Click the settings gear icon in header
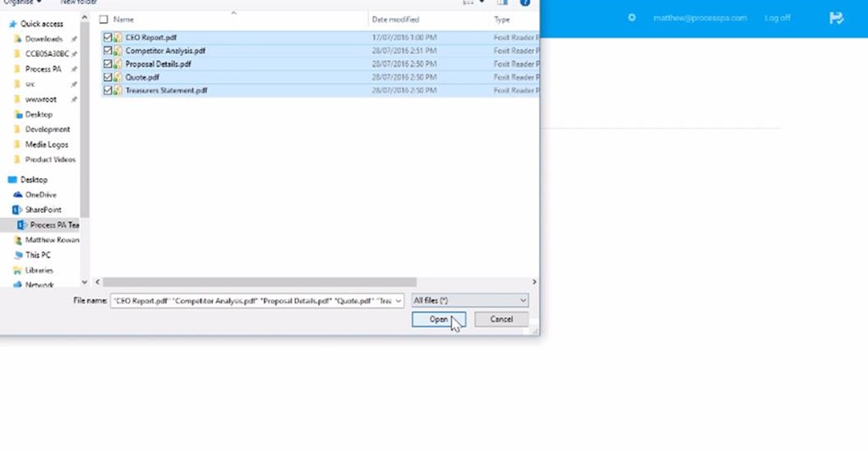The image size is (868, 451). point(632,18)
